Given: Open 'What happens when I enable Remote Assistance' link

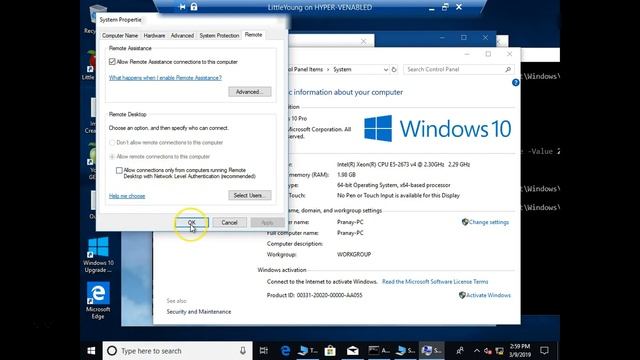Looking at the screenshot, I should tap(165, 78).
